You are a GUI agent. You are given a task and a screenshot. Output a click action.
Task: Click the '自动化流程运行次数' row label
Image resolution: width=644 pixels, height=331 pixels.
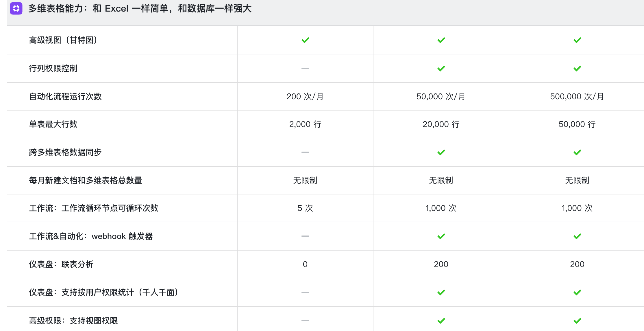tap(65, 96)
